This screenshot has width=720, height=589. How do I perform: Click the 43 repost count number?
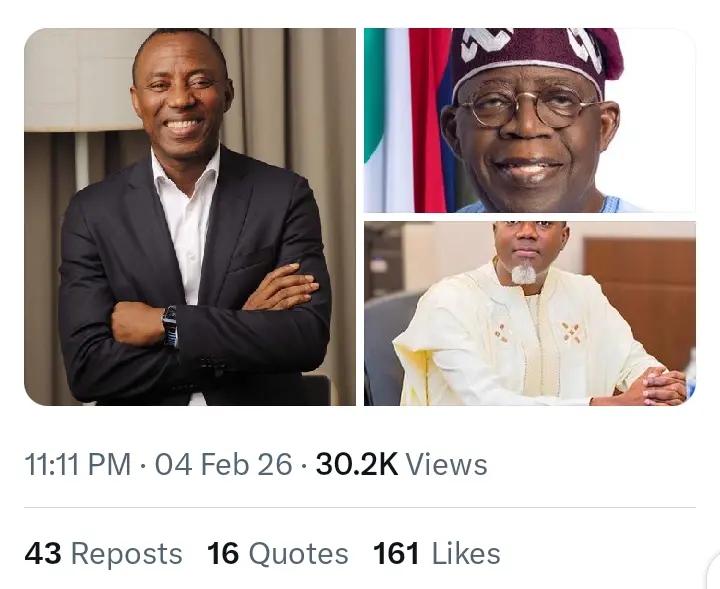point(43,554)
